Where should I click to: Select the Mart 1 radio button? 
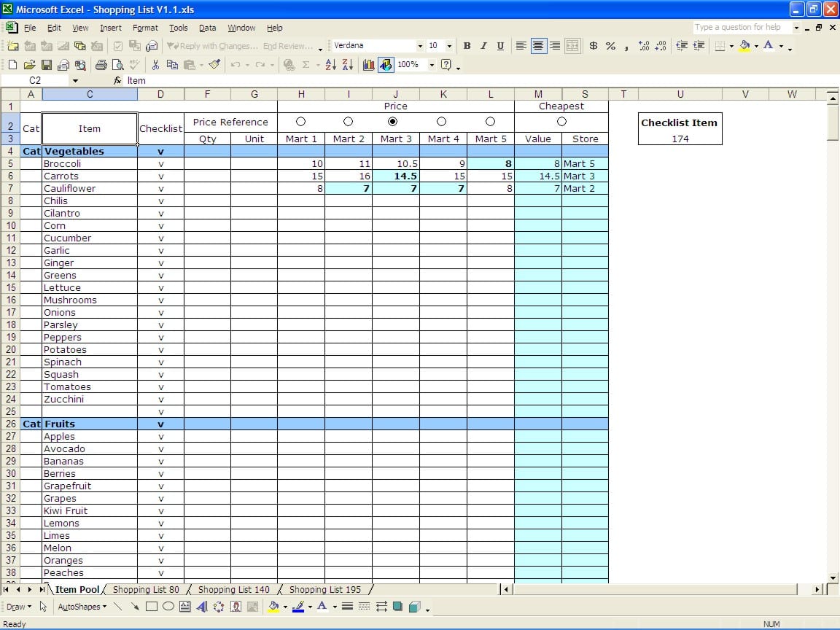301,121
